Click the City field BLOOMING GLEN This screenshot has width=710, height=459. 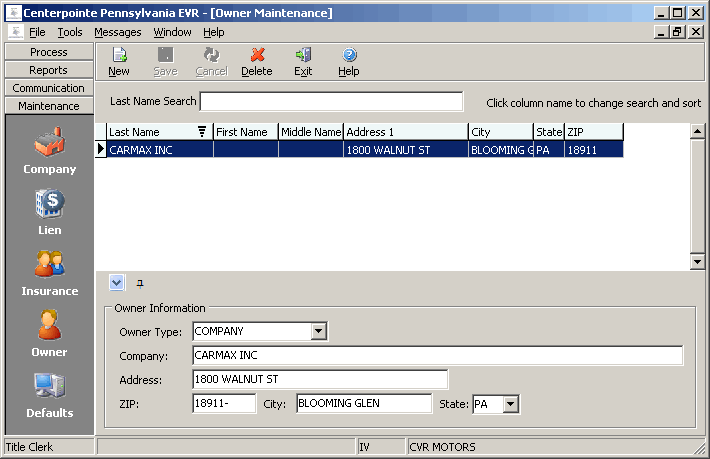pyautogui.click(x=364, y=403)
